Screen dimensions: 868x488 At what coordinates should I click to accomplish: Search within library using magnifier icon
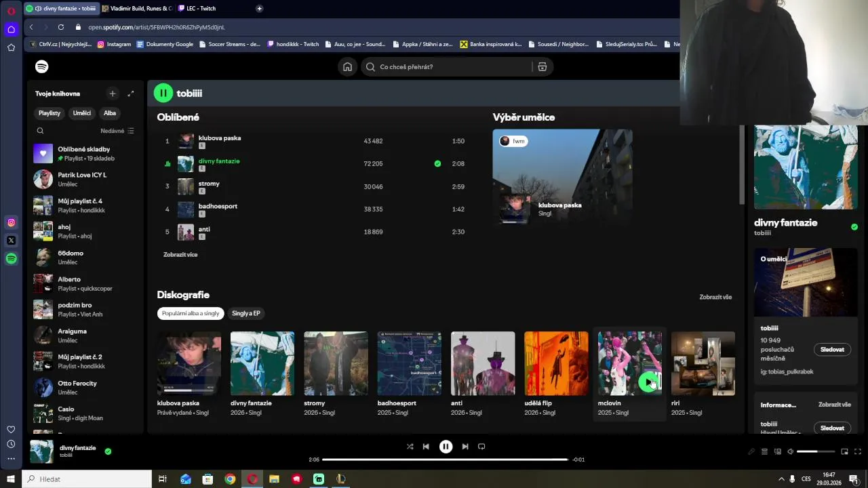point(40,131)
